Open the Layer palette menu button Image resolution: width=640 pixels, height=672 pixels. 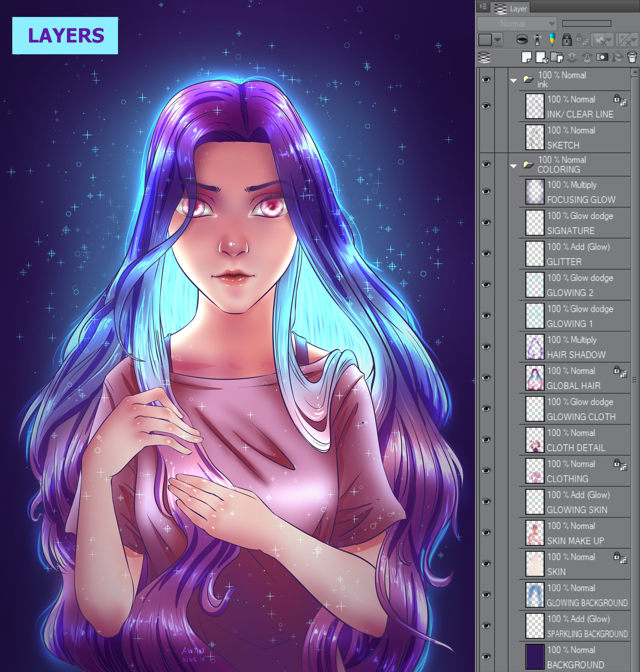(483, 7)
